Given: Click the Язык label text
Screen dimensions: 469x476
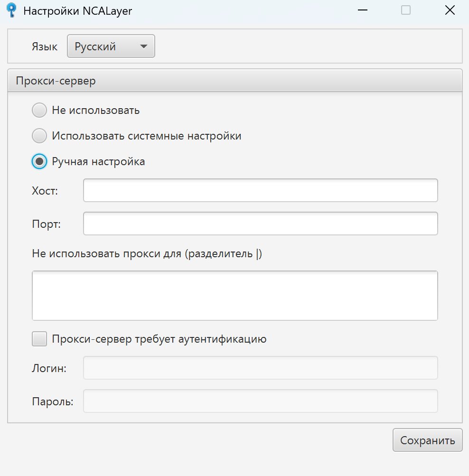Looking at the screenshot, I should click(45, 47).
